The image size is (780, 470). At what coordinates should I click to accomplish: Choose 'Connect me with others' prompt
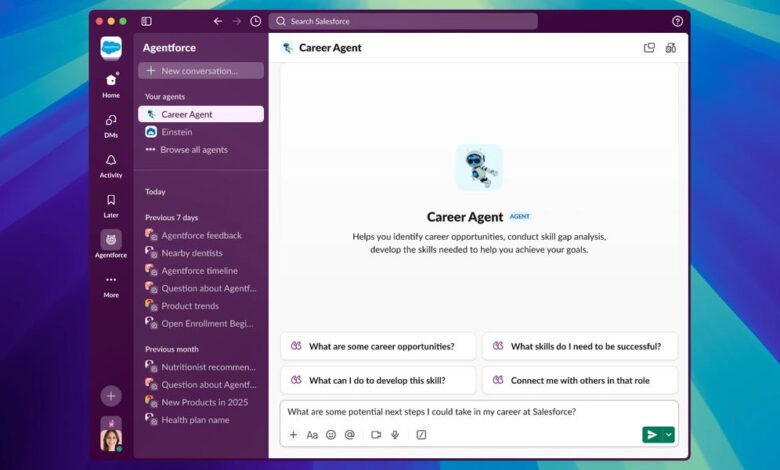pyautogui.click(x=580, y=380)
